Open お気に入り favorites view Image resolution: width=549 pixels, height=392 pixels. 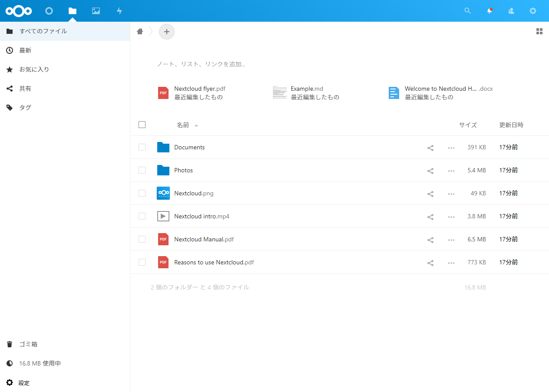coord(65,69)
